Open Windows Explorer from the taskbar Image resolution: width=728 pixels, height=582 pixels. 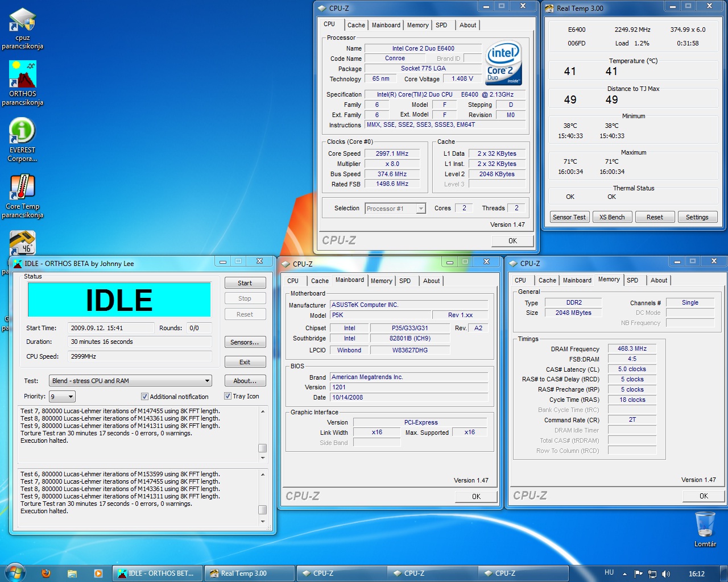click(x=72, y=573)
